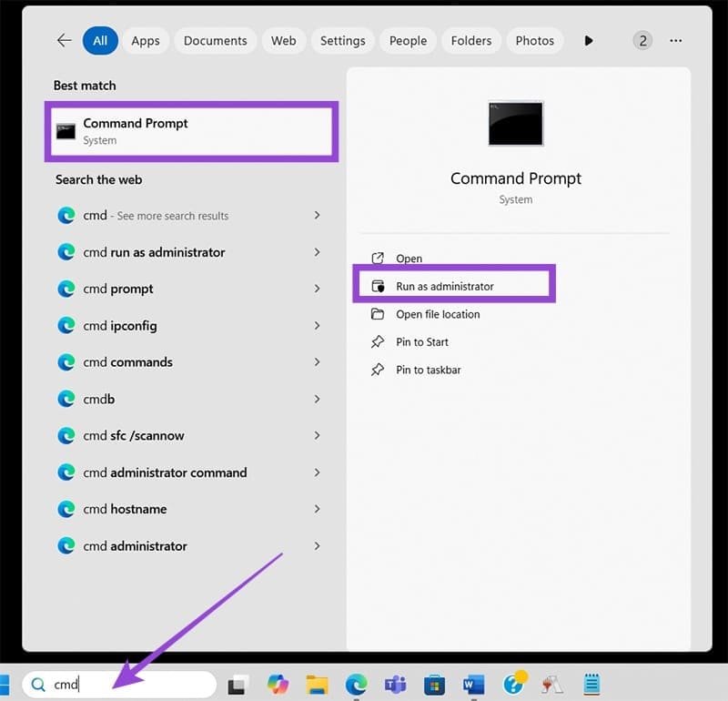Switch to the Documents filter tab

click(215, 41)
